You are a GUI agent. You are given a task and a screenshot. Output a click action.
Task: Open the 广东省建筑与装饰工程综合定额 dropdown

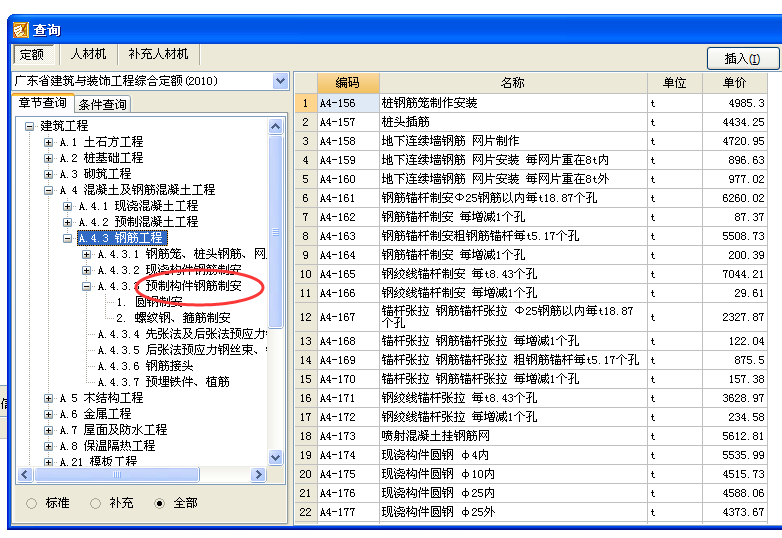tap(280, 81)
